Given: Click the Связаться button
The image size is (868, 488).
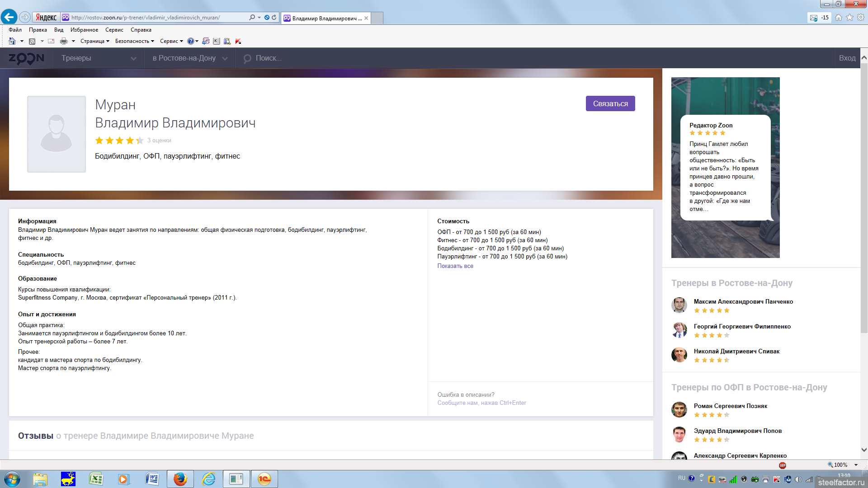Looking at the screenshot, I should click(x=610, y=103).
